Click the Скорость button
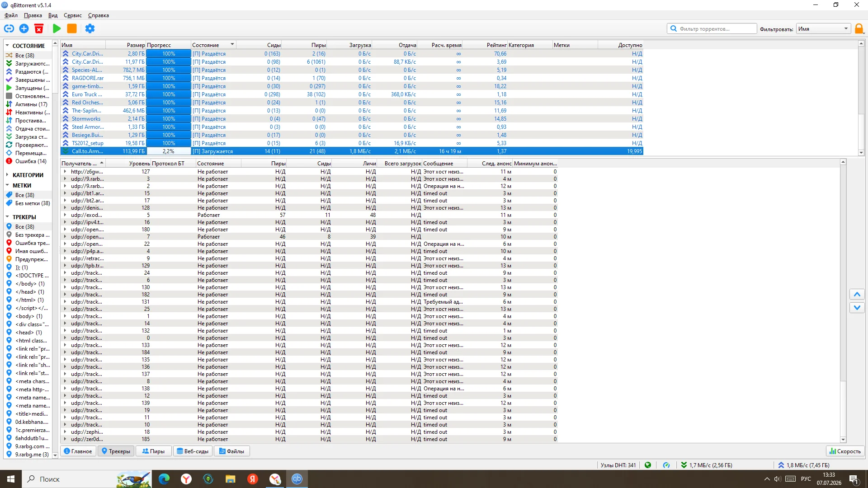 point(845,451)
